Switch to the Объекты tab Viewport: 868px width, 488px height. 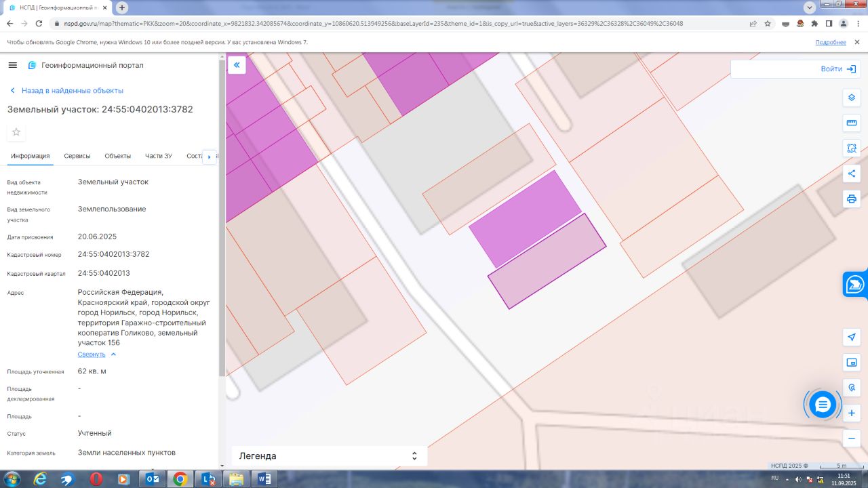pyautogui.click(x=118, y=156)
